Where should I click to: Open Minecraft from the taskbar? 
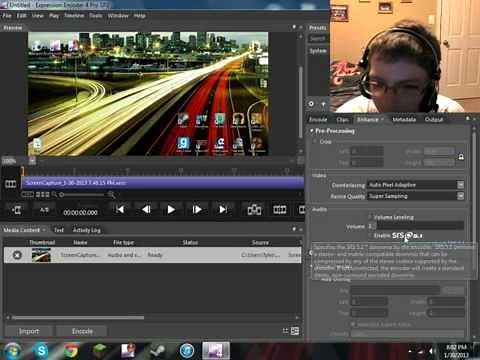click(x=100, y=351)
